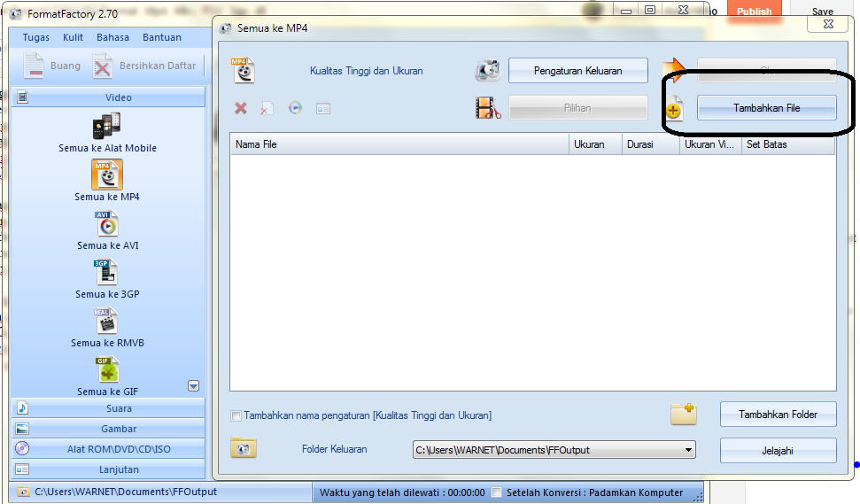
Task: Sort by Nama File column header
Action: click(399, 144)
